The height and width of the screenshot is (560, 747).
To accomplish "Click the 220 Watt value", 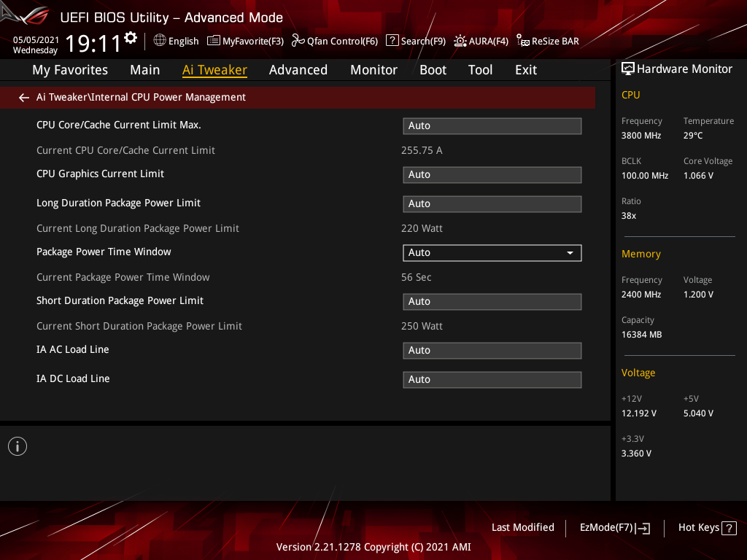I will [x=422, y=228].
